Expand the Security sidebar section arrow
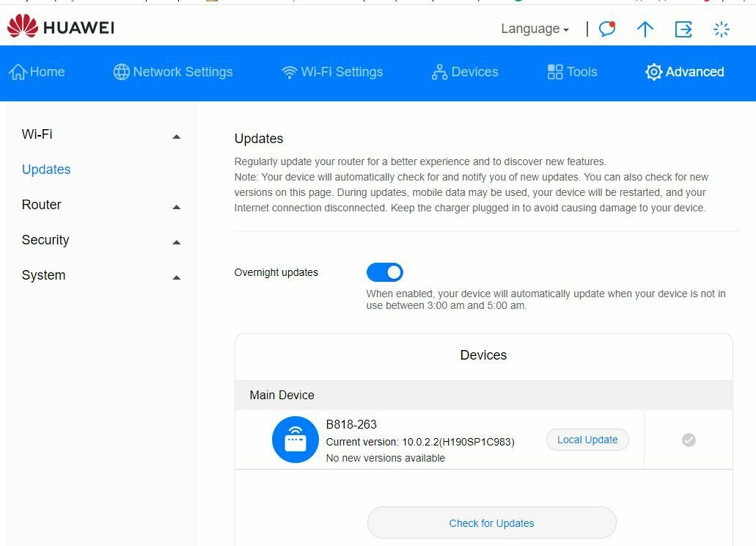Viewport: 756px width, 546px height. [x=177, y=242]
